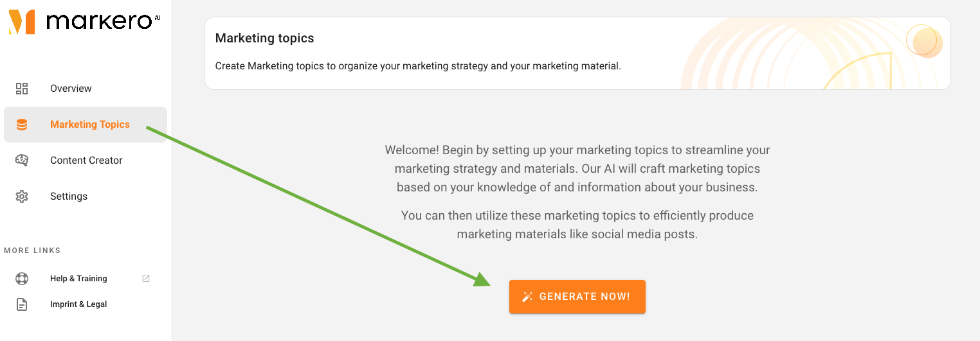The height and width of the screenshot is (341, 980).
Task: Click the Imprint & Legal document icon
Action: pos(22,304)
